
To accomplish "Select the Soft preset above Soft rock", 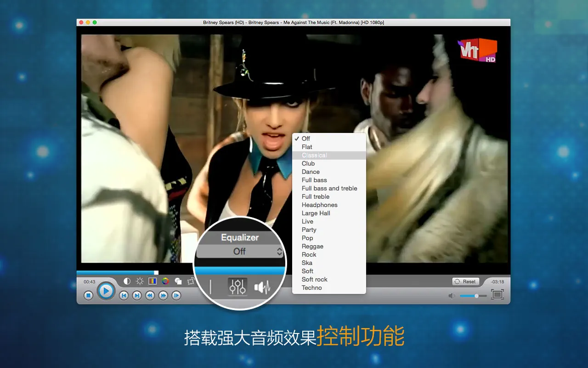I will tap(329, 271).
